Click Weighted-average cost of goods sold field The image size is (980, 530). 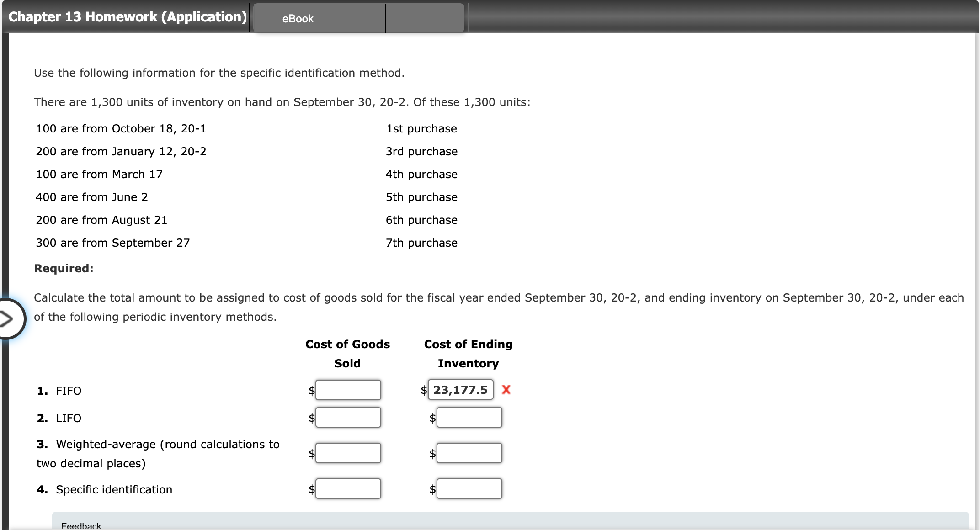pyautogui.click(x=348, y=453)
